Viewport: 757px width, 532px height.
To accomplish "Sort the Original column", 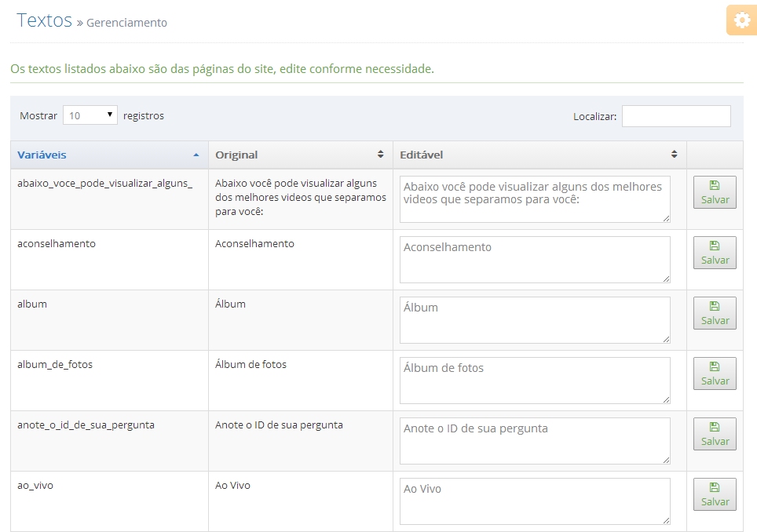I will point(380,155).
